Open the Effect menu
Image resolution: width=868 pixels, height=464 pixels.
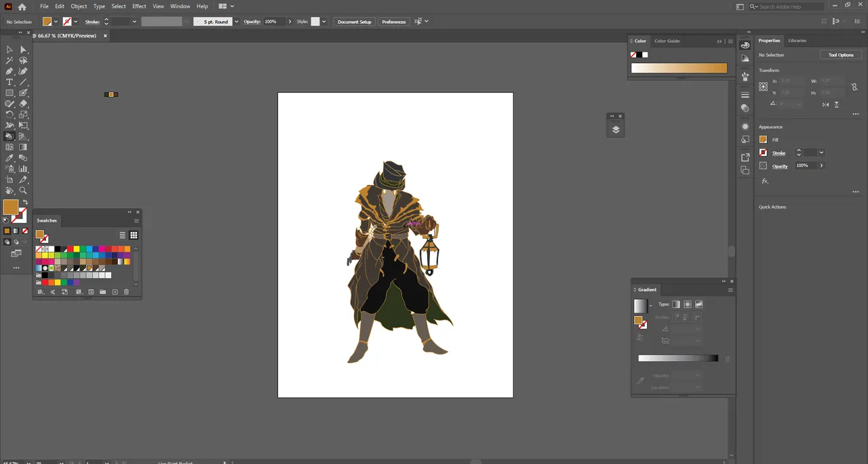pyautogui.click(x=139, y=6)
